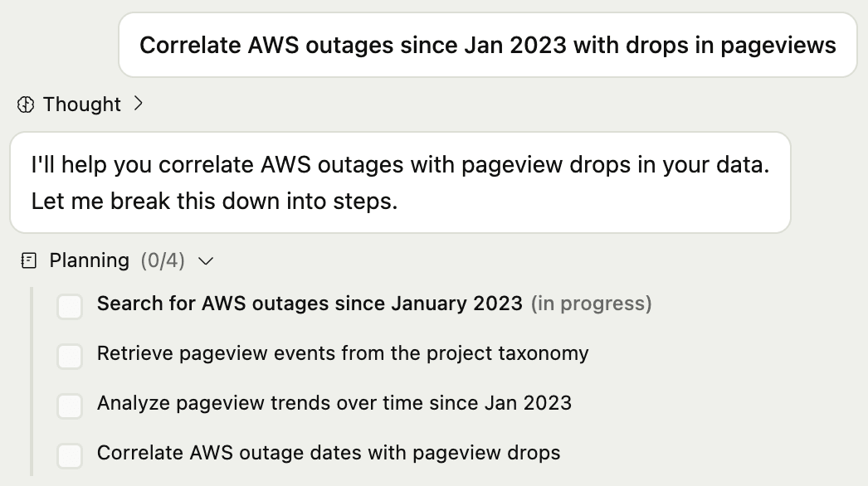The height and width of the screenshot is (486, 868).
Task: Click the Thought label
Action: click(x=82, y=104)
